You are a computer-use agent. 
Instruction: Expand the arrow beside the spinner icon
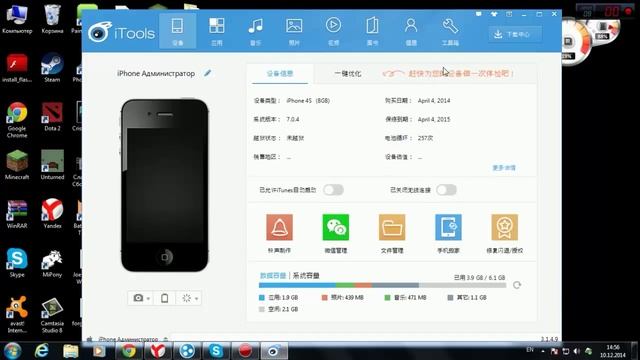click(196, 299)
